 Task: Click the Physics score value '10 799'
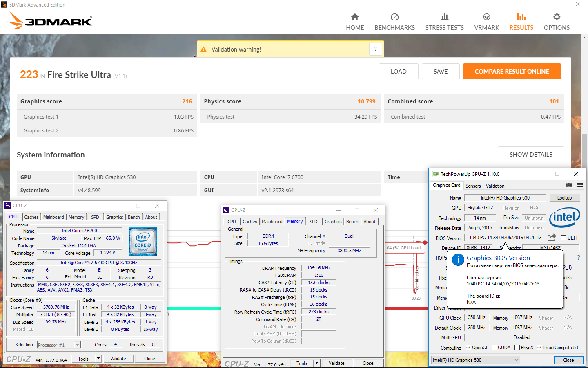click(x=366, y=101)
